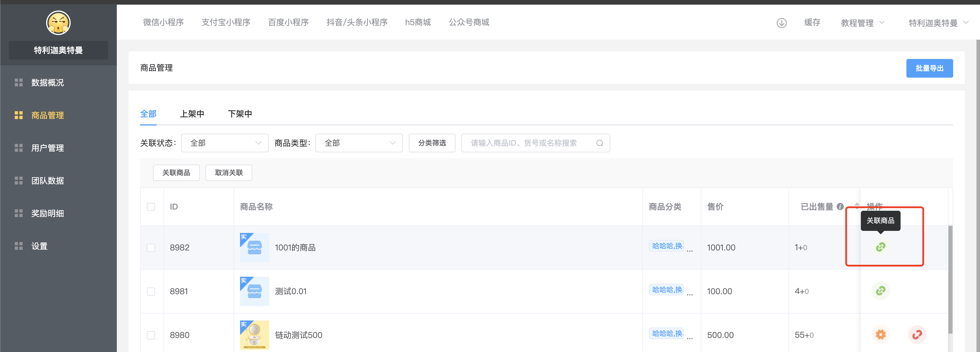980x352 pixels.
Task: Click the green link icon for product 8981
Action: pyautogui.click(x=880, y=291)
